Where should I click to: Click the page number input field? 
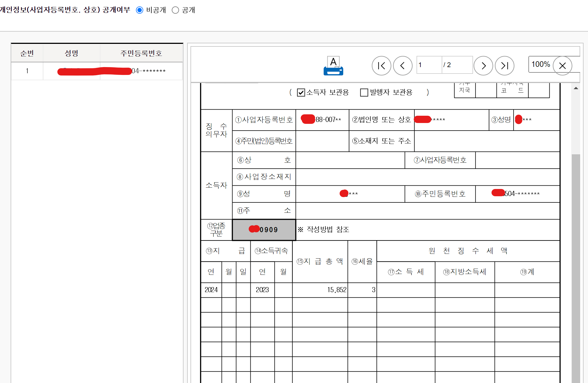point(429,65)
